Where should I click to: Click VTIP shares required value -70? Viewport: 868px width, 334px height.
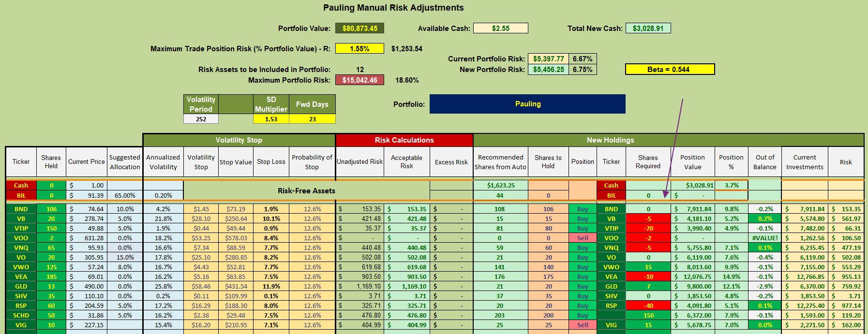pyautogui.click(x=648, y=229)
